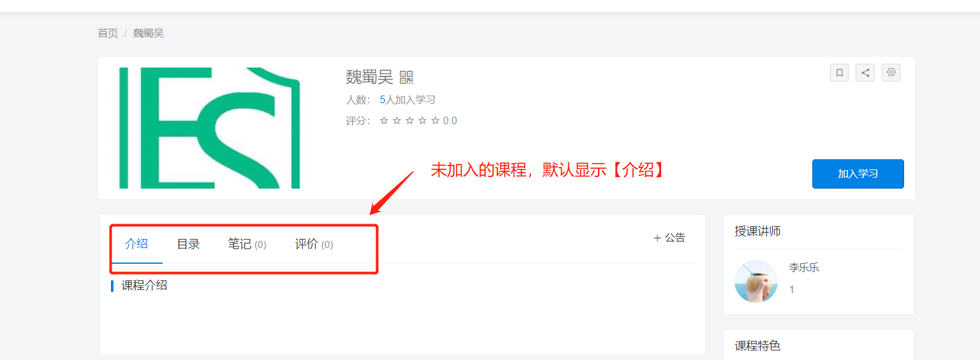Screen dimensions: 980x360
Task: Add a new 公告 announcement
Action: coord(669,238)
